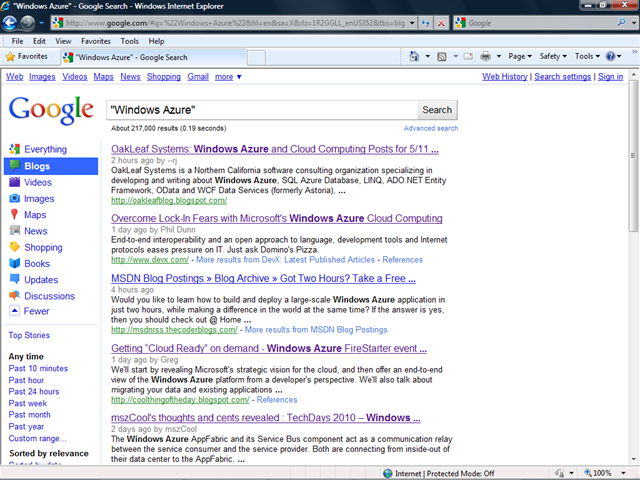Go back with the browser Back arrow
640x480 pixels.
[x=10, y=23]
